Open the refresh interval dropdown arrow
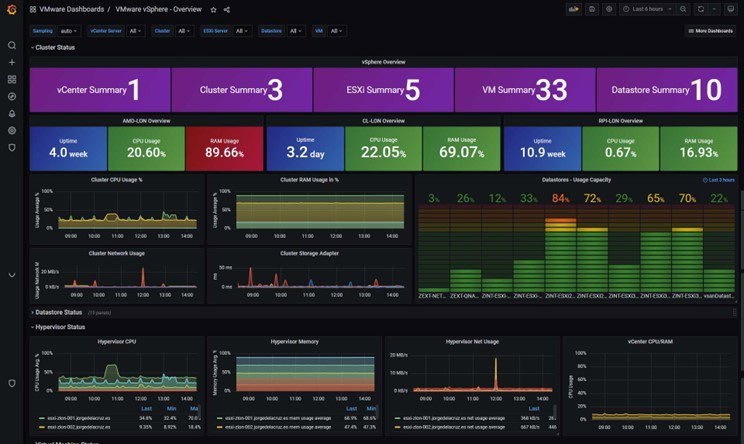 pos(714,9)
